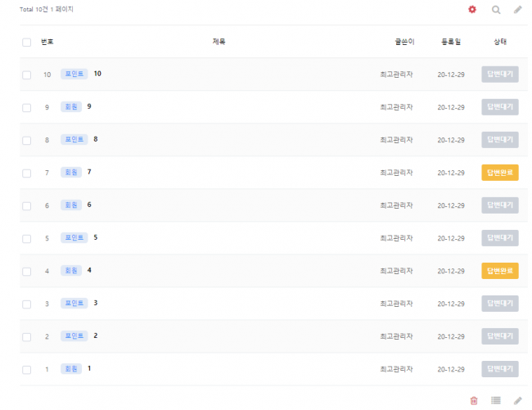This screenshot has height=410, width=532.
Task: Click the 포인트 category tag in row 5
Action: [x=74, y=237]
